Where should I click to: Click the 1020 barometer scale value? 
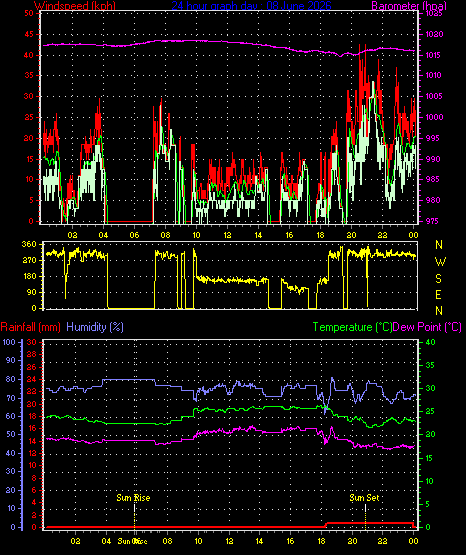point(435,34)
